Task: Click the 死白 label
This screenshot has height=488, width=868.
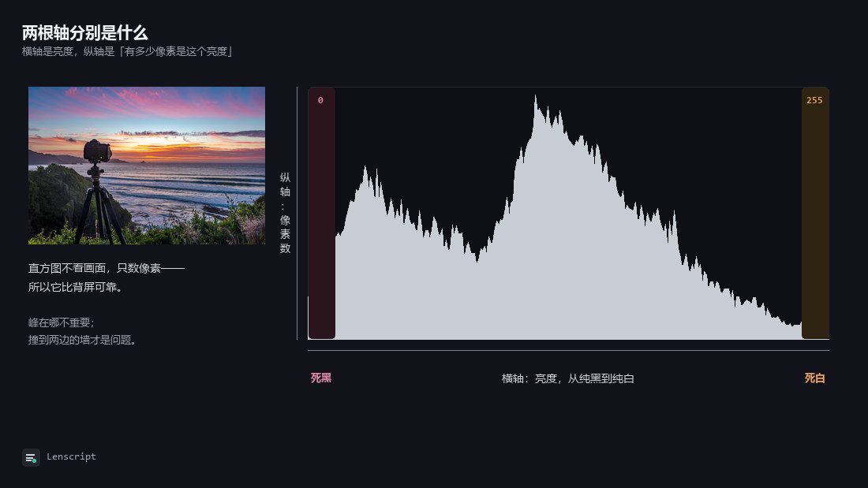Action: point(815,378)
